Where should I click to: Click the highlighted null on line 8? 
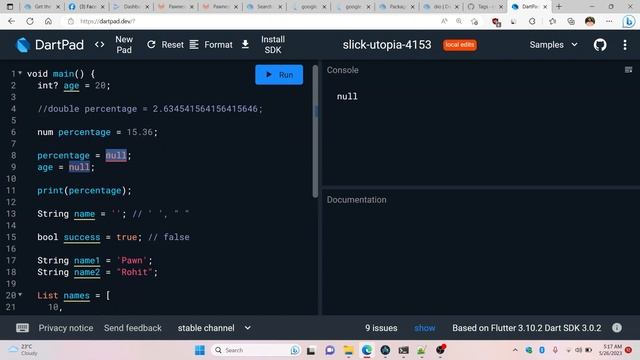[116, 156]
